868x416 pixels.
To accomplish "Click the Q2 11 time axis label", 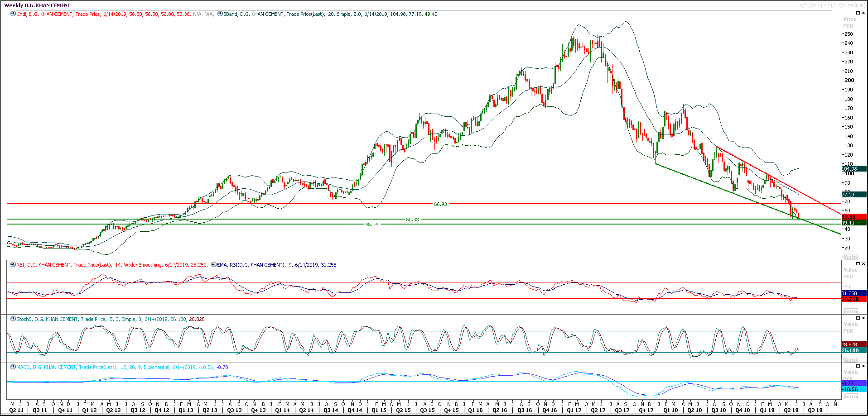I will click(x=16, y=410).
